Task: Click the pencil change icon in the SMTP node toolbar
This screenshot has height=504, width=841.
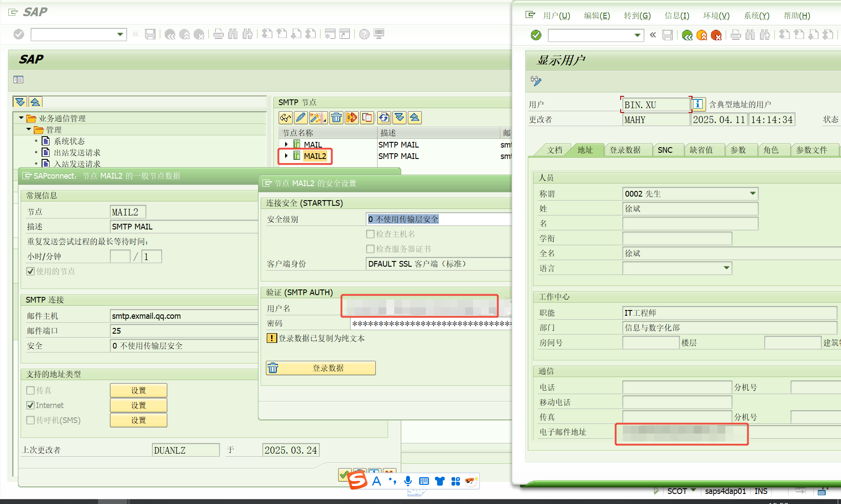Action: (300, 118)
